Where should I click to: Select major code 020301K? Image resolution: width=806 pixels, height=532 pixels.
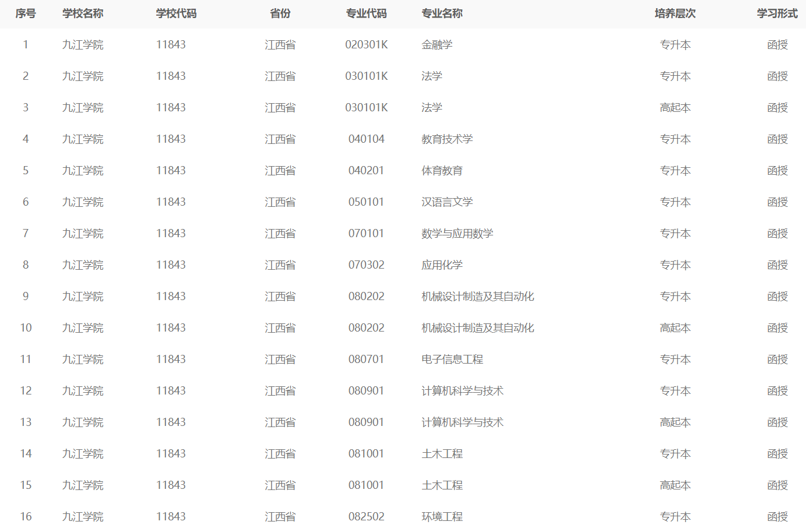[367, 45]
